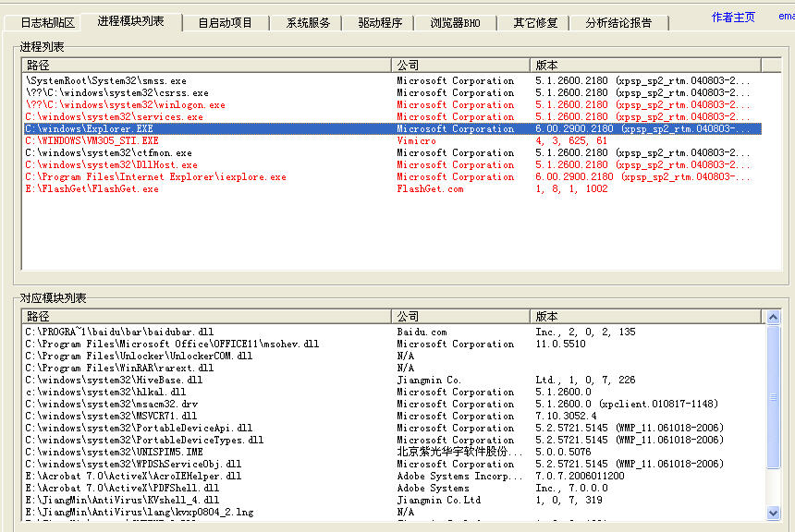Select the winlogon.exe process row
Viewport: 795px width, 532px height.
(x=393, y=105)
